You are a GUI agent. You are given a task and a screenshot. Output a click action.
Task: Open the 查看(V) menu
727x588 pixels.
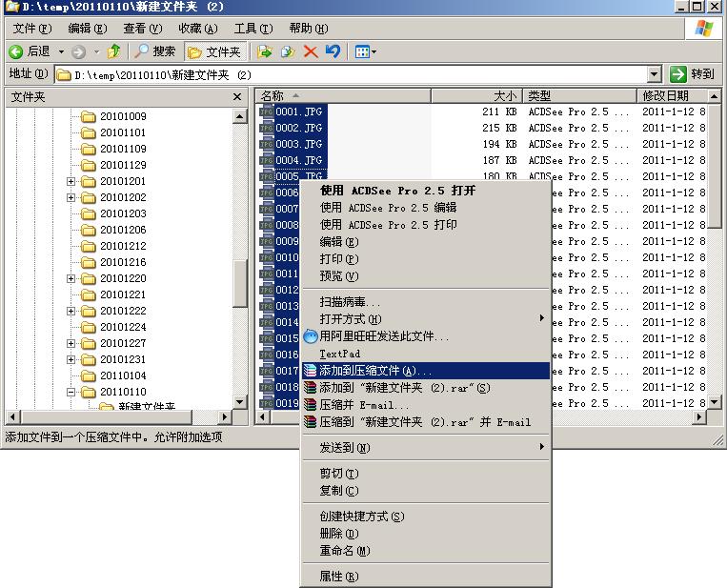click(143, 29)
